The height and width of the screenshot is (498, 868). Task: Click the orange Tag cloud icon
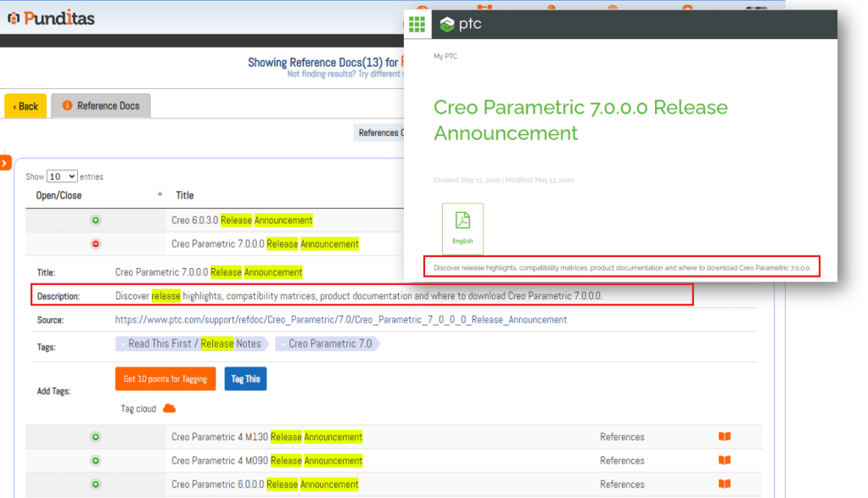pos(169,409)
